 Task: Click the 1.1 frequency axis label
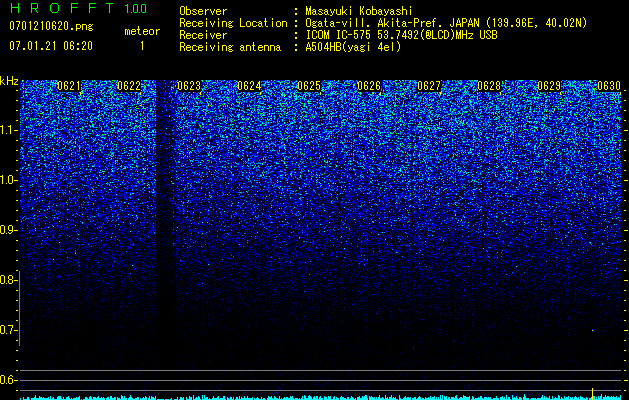pyautogui.click(x=8, y=130)
